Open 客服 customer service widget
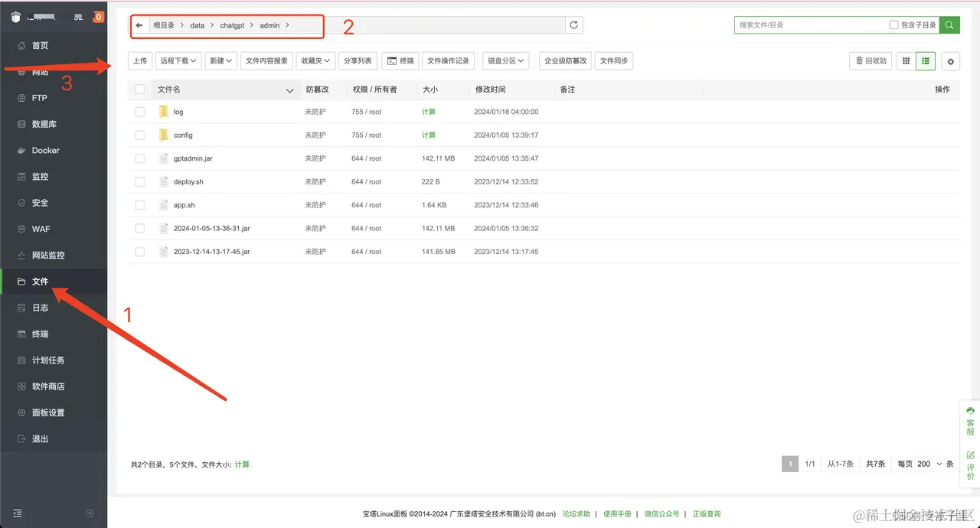Viewport: 980px width, 528px height. 970,421
